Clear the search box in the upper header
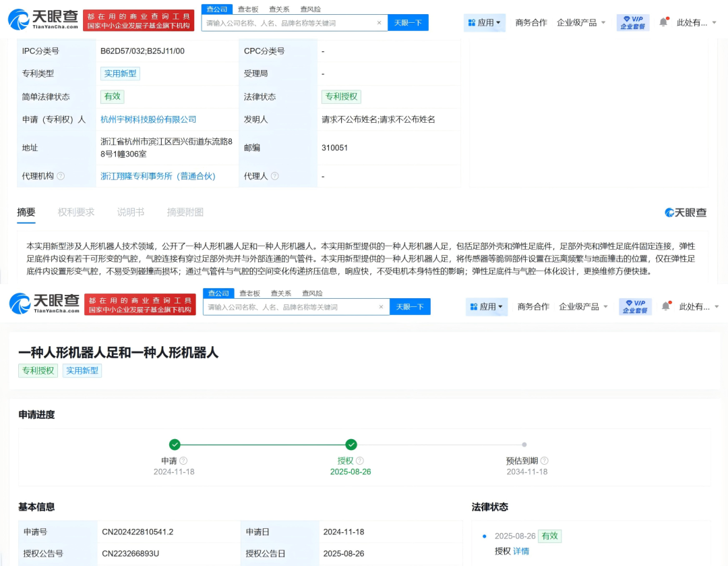Screen dimensions: 728x566 pyautogui.click(x=379, y=23)
